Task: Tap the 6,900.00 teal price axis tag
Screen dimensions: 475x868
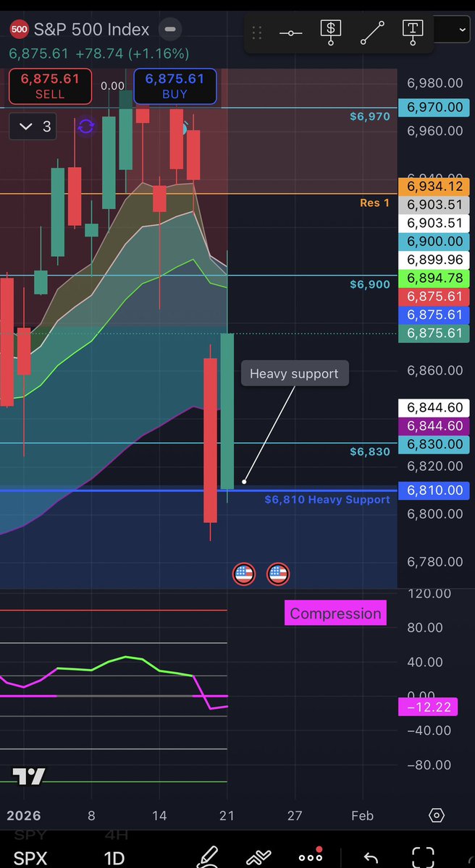Action: 434,242
